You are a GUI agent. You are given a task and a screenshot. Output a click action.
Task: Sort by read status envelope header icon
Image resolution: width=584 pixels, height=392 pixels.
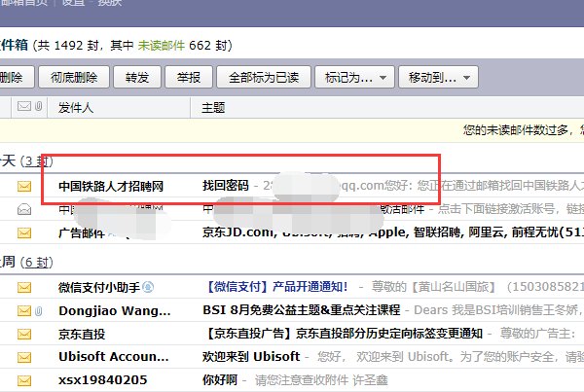click(24, 106)
